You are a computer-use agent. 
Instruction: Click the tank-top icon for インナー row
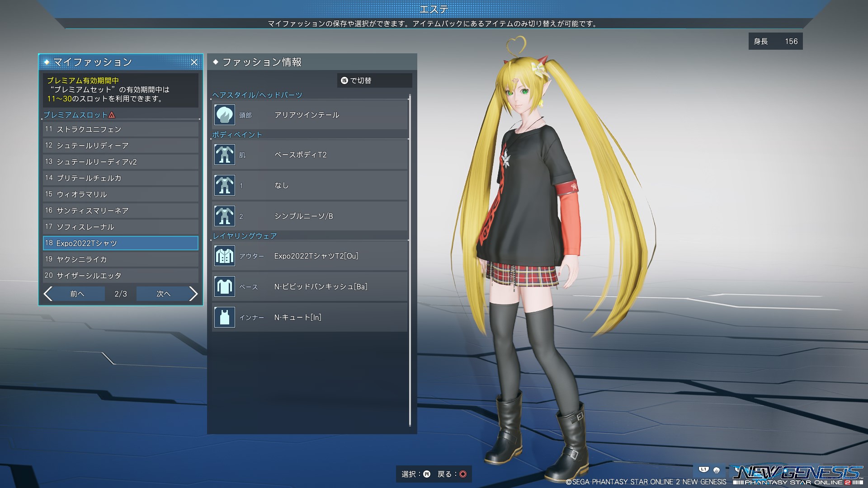pos(224,317)
